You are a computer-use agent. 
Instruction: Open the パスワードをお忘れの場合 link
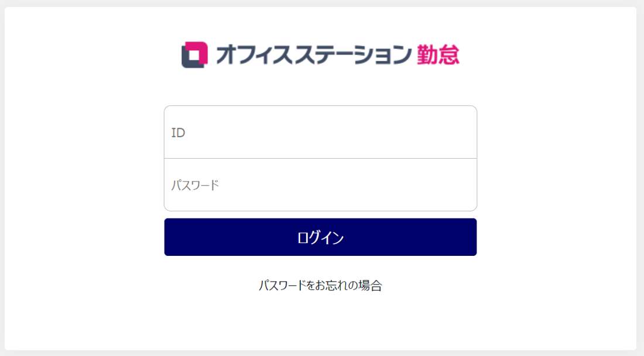pyautogui.click(x=320, y=286)
